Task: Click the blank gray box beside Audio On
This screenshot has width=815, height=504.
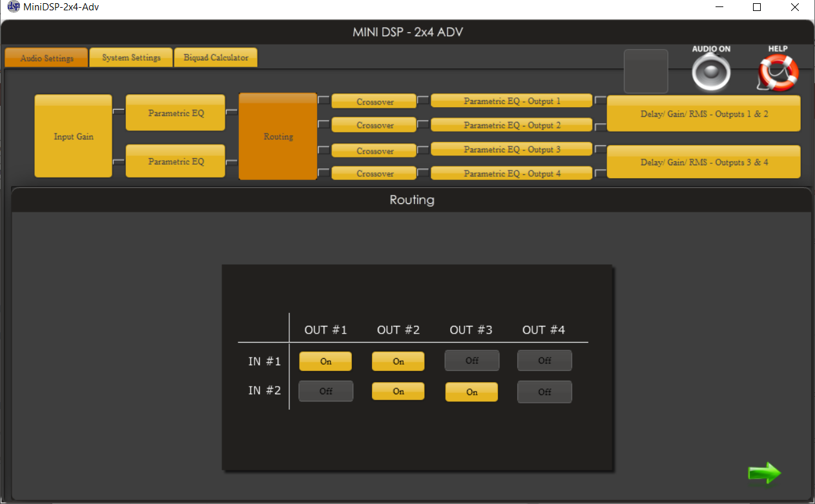Action: 646,71
